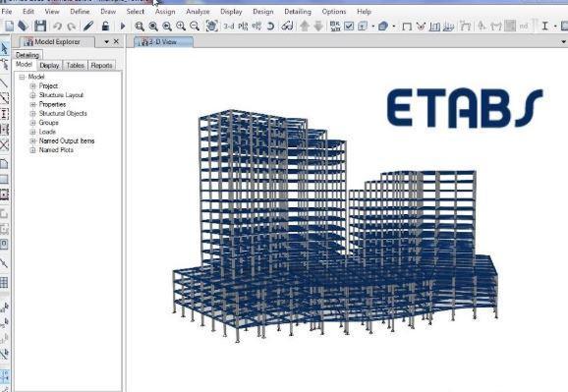Open the Analyze menu

click(198, 12)
